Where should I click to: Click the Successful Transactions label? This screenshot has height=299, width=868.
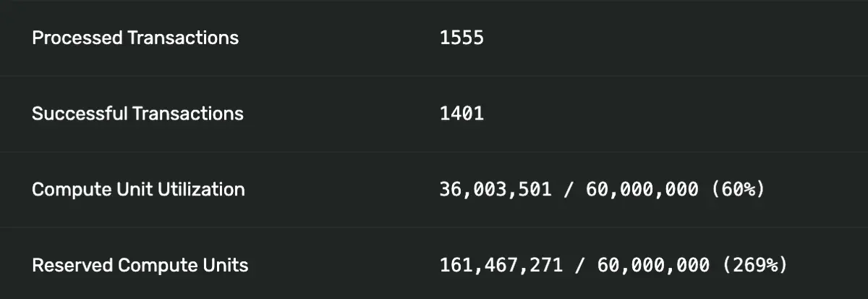click(137, 114)
